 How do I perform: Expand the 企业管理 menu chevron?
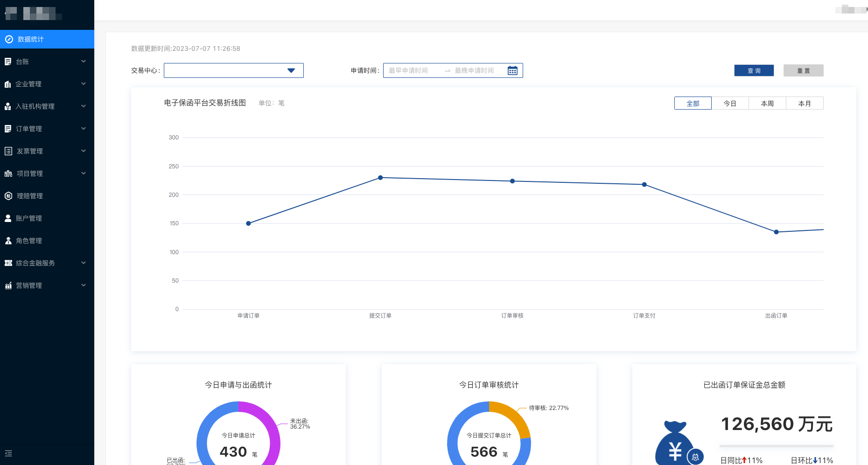click(x=84, y=83)
